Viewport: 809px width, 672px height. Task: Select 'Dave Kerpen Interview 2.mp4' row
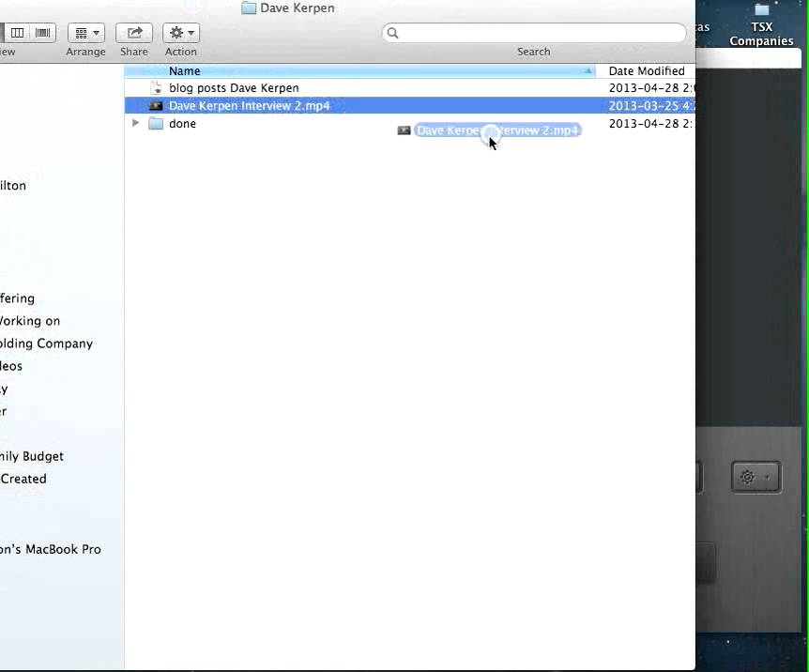click(x=409, y=106)
